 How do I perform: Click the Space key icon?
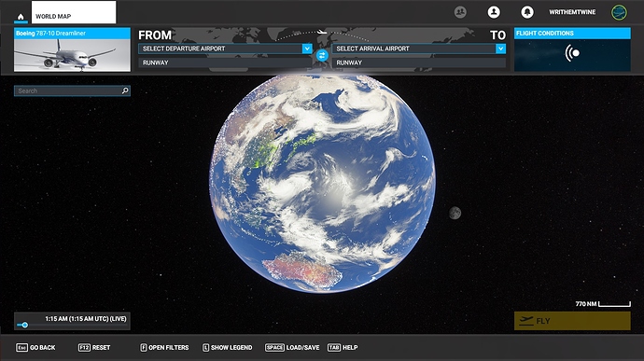(274, 347)
